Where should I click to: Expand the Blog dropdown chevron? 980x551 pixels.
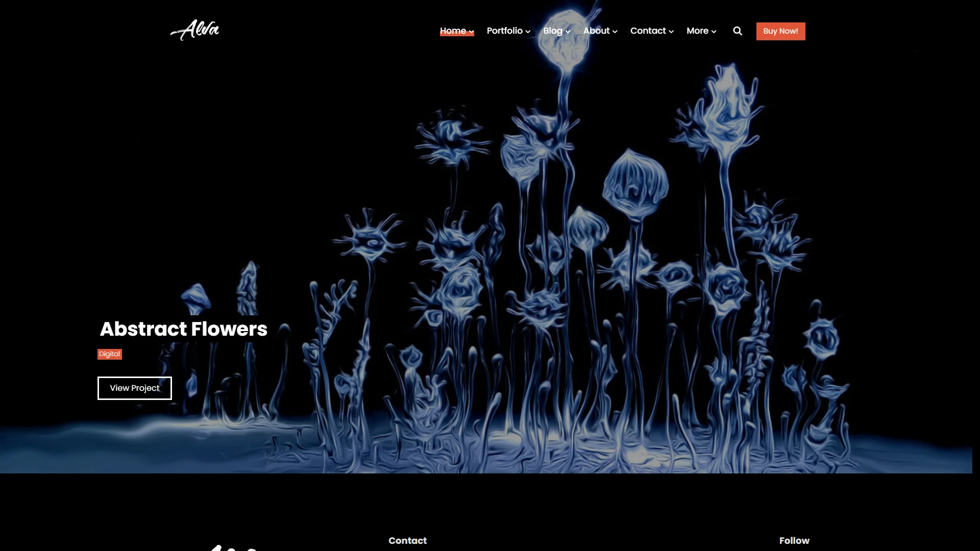[x=568, y=32]
